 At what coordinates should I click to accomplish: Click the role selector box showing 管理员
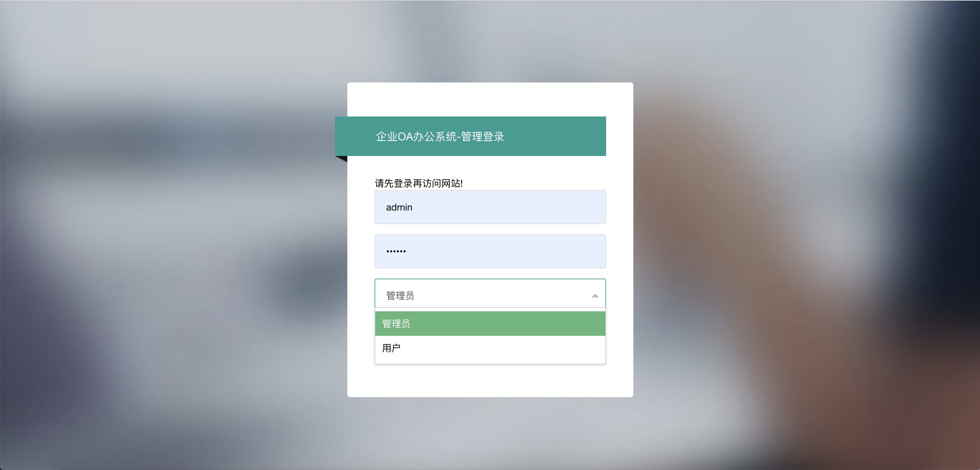pyautogui.click(x=490, y=294)
